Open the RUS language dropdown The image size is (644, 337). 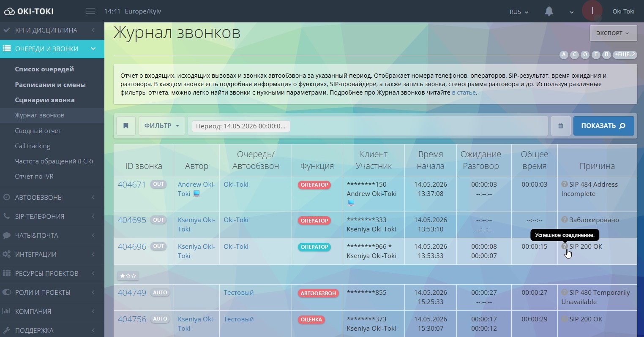pyautogui.click(x=519, y=12)
